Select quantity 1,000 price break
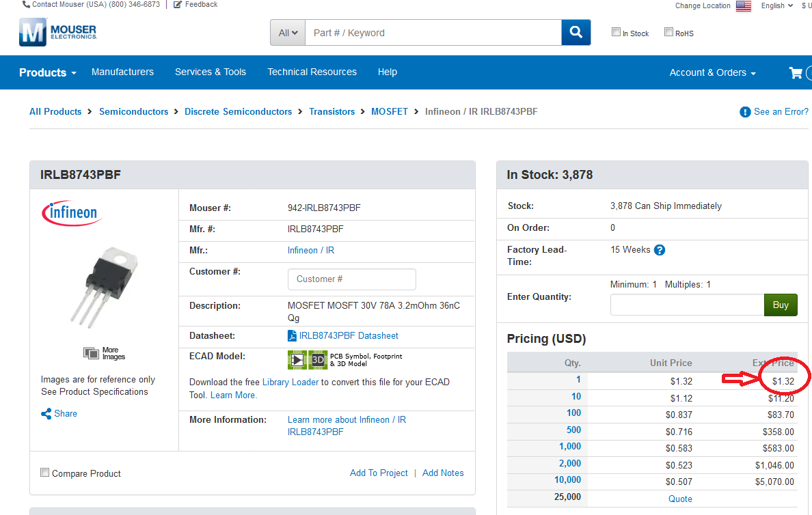Screen dimensions: 812x515 coord(570,447)
